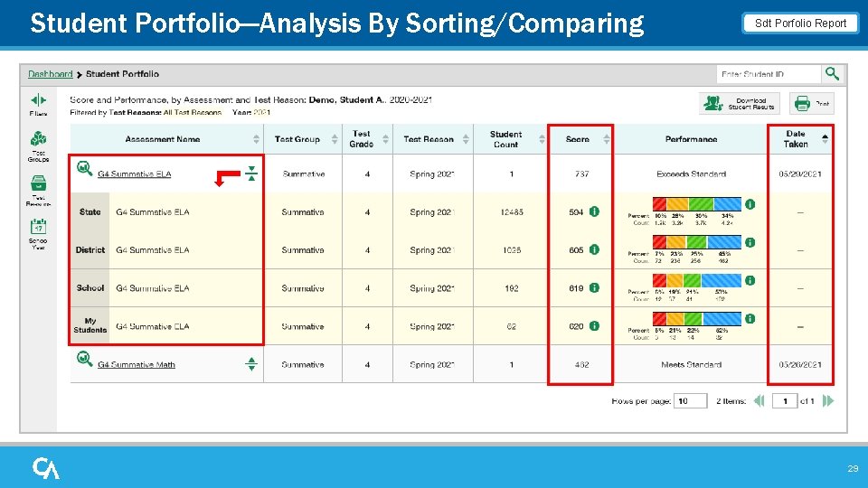Click State performance bar info icon
Image resolution: width=868 pixels, height=488 pixels.
750,204
